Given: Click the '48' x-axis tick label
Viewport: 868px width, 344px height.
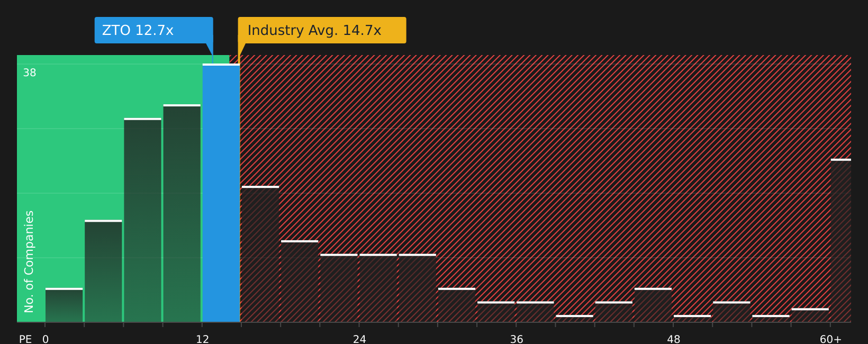Looking at the screenshot, I should 674,339.
